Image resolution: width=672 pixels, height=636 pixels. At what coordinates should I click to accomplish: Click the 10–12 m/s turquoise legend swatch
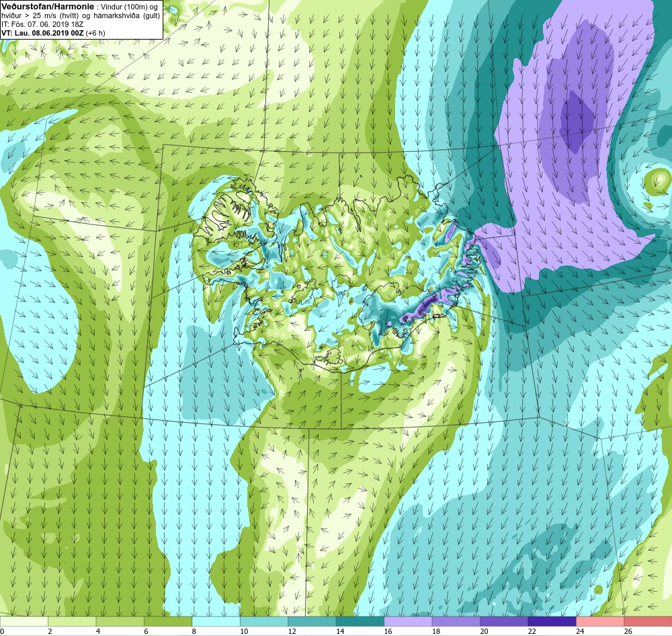pos(264,621)
